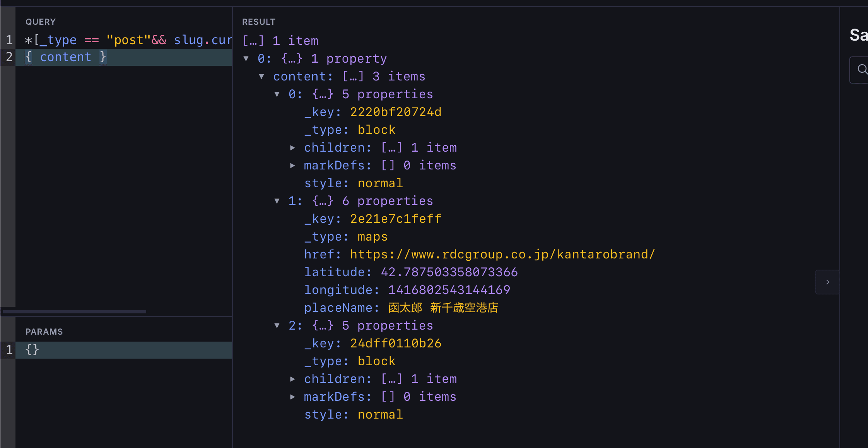Screen dimensions: 868x448
Task: Collapse content item 0 with 5 properties
Action: tap(277, 94)
